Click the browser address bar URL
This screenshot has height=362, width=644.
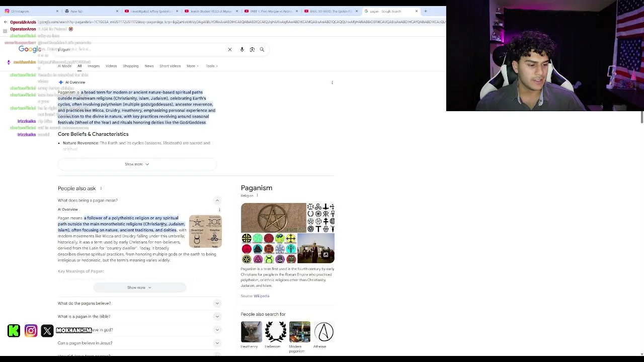(242, 22)
